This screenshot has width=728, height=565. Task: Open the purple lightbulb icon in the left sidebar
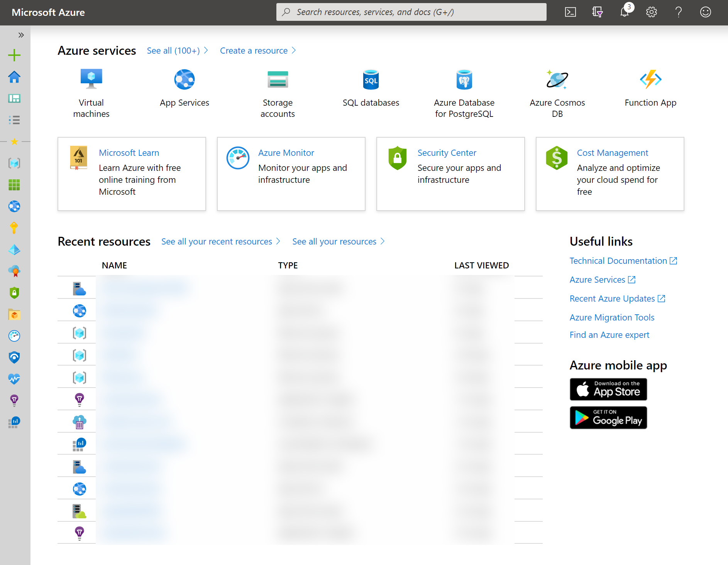pos(14,401)
